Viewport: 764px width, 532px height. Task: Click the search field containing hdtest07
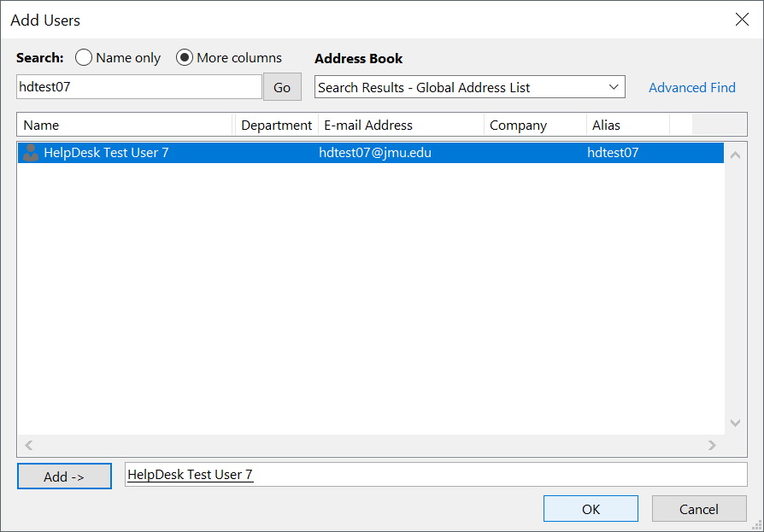coord(139,86)
